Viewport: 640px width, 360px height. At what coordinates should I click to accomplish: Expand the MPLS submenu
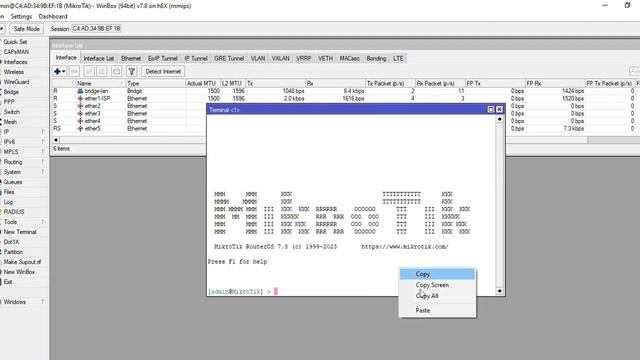pyautogui.click(x=43, y=152)
